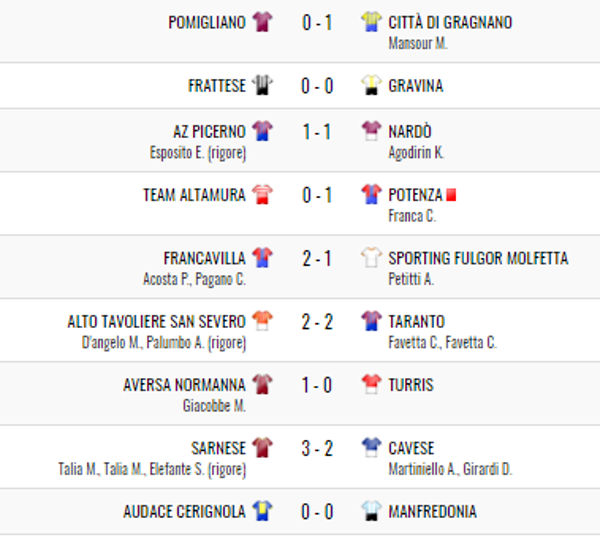
Task: Click Turris red jersey icon
Action: coord(372,385)
